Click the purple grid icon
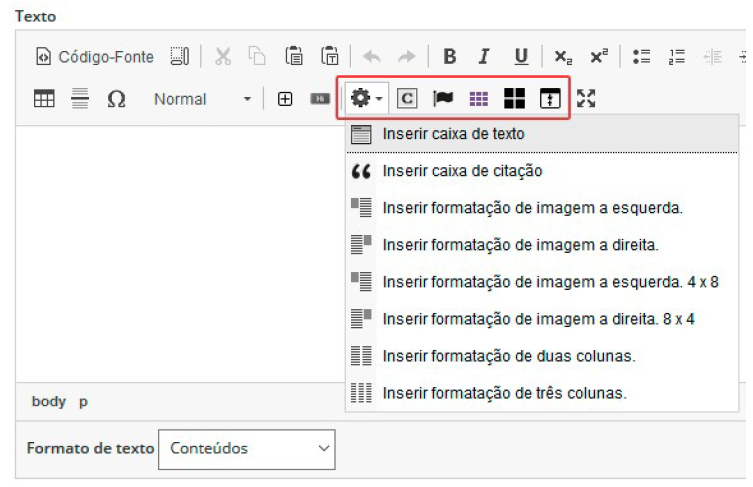 [478, 98]
